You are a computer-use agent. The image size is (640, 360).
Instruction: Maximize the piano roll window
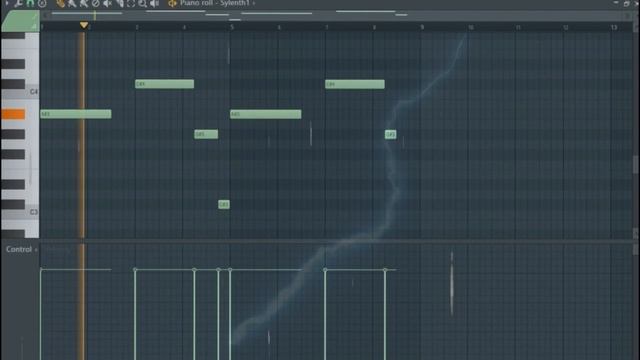(x=627, y=3)
